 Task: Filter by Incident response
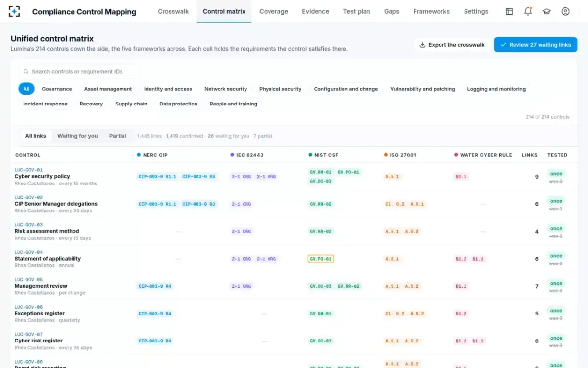(x=46, y=104)
